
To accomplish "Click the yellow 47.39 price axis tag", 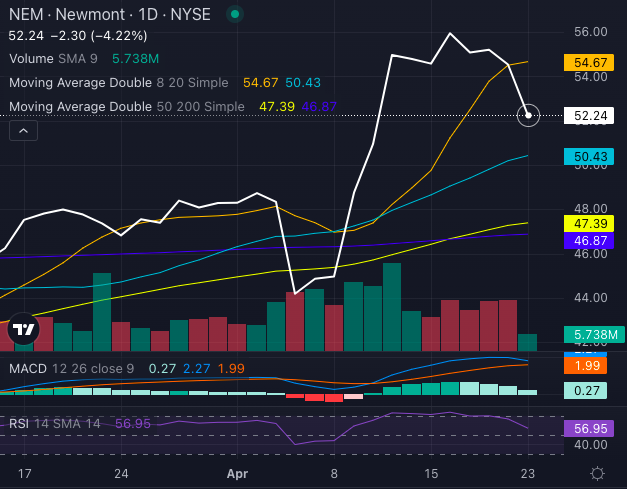I will (x=591, y=222).
